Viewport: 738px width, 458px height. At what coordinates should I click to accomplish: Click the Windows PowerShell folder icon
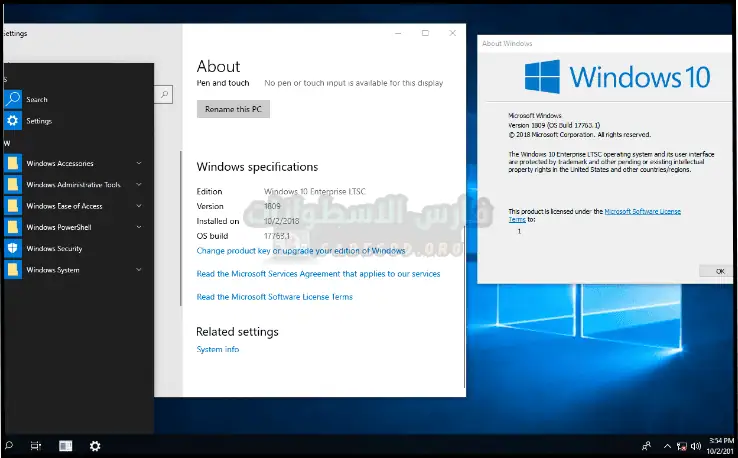[13, 227]
